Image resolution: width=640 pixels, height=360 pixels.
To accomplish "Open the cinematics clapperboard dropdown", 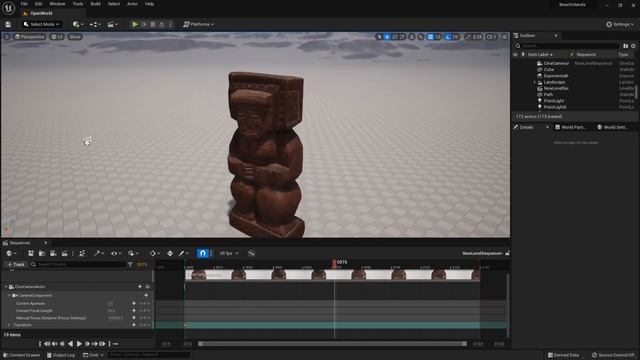I will click(112, 24).
